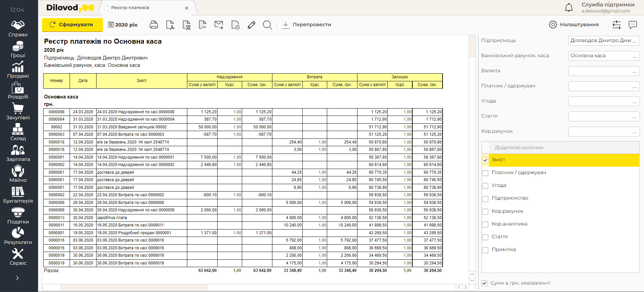Open search magnifier in toolbar
The image size is (644, 292).
click(267, 25)
